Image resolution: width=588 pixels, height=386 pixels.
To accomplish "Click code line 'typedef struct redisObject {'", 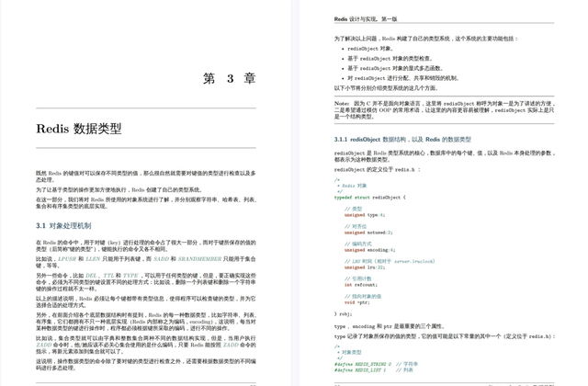I will pos(369,198).
